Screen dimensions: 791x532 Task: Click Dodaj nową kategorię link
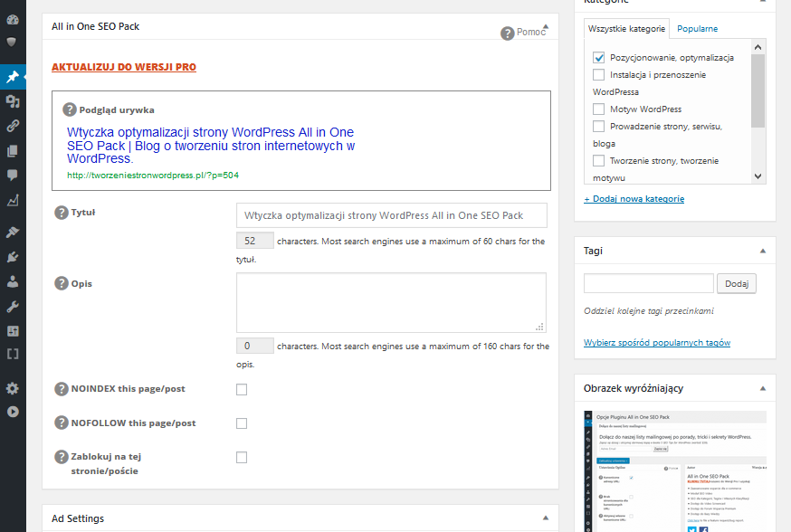pyautogui.click(x=634, y=199)
